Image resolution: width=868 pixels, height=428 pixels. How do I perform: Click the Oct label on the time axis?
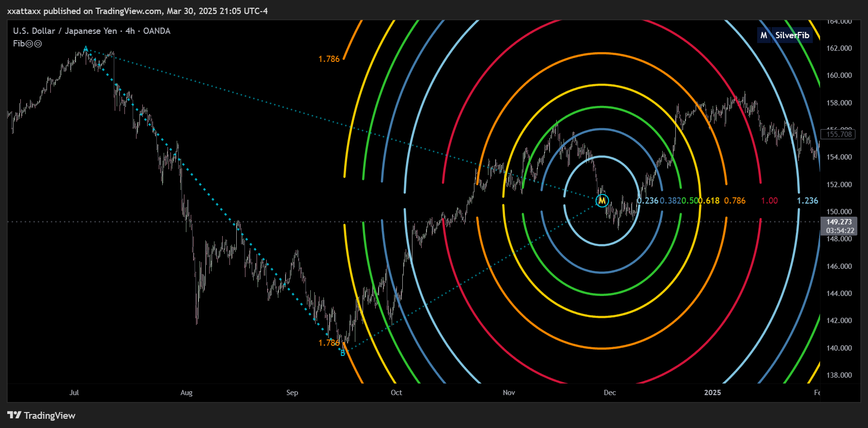[x=396, y=393]
